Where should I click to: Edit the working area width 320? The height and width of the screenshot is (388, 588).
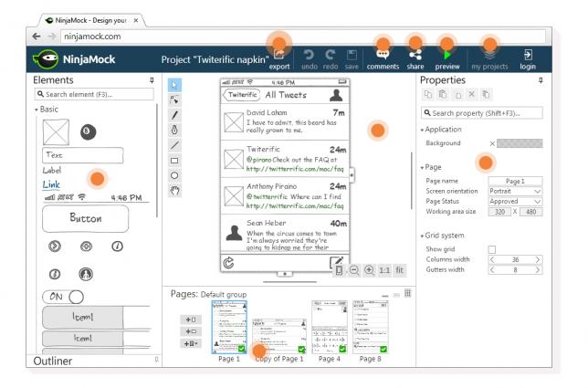pyautogui.click(x=499, y=212)
